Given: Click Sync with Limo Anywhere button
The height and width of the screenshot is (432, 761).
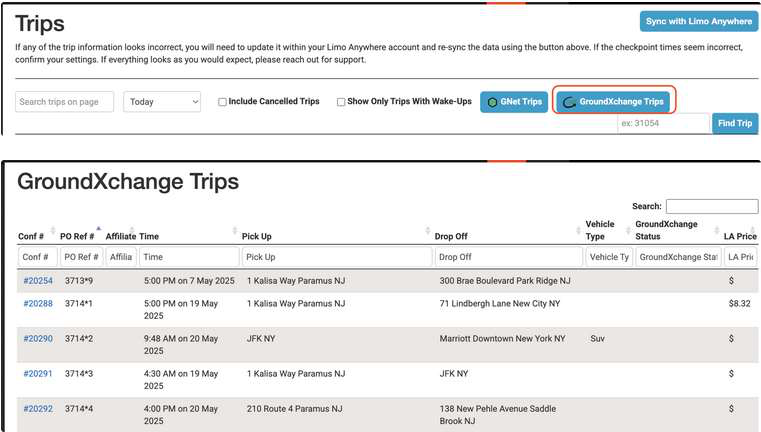Looking at the screenshot, I should [699, 22].
